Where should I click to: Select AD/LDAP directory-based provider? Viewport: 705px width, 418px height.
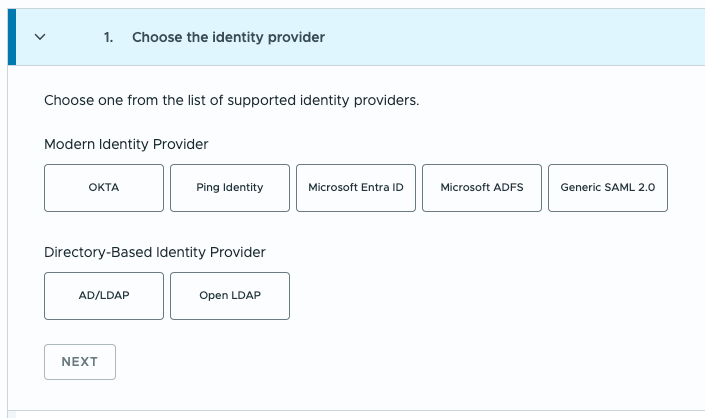104,296
